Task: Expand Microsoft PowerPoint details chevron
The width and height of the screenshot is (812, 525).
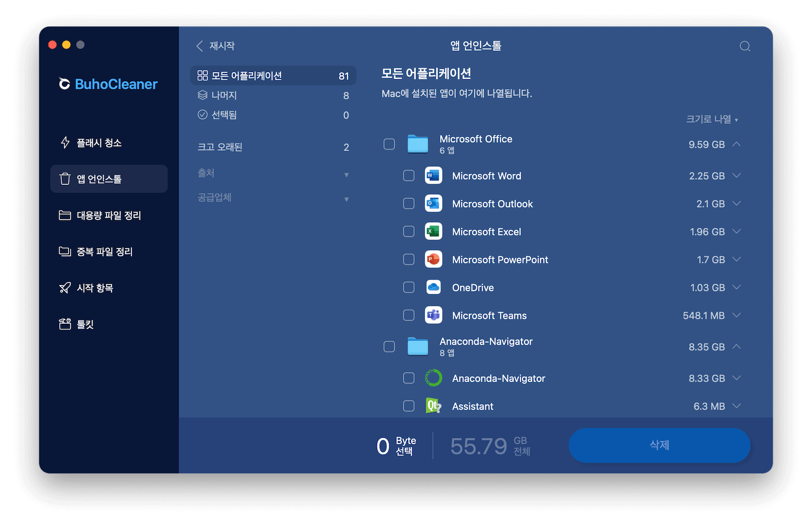Action: point(737,259)
